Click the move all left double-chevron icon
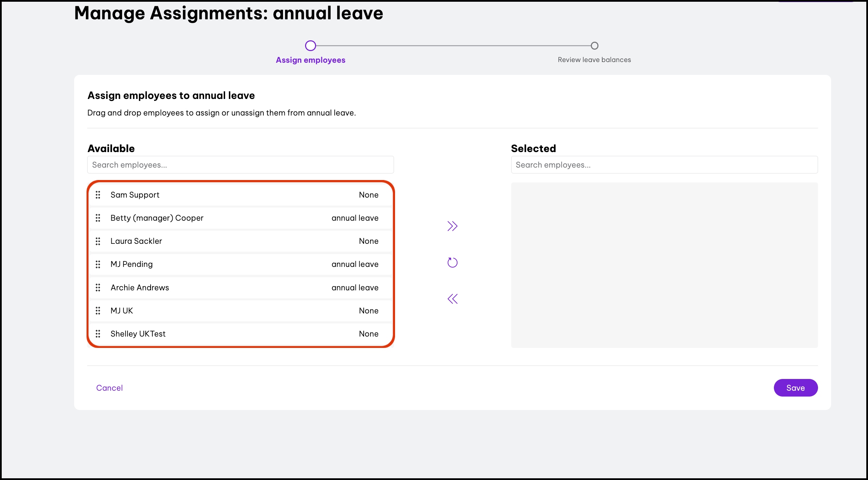 452,299
